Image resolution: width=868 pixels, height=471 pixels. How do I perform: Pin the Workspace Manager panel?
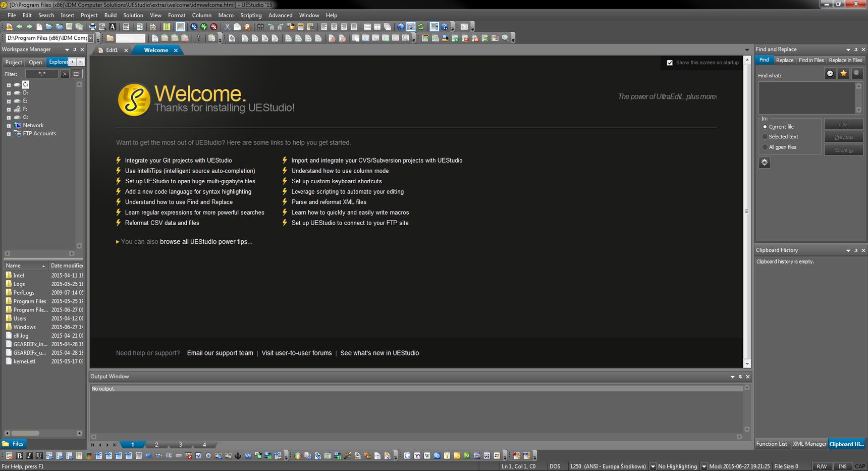pyautogui.click(x=75, y=49)
